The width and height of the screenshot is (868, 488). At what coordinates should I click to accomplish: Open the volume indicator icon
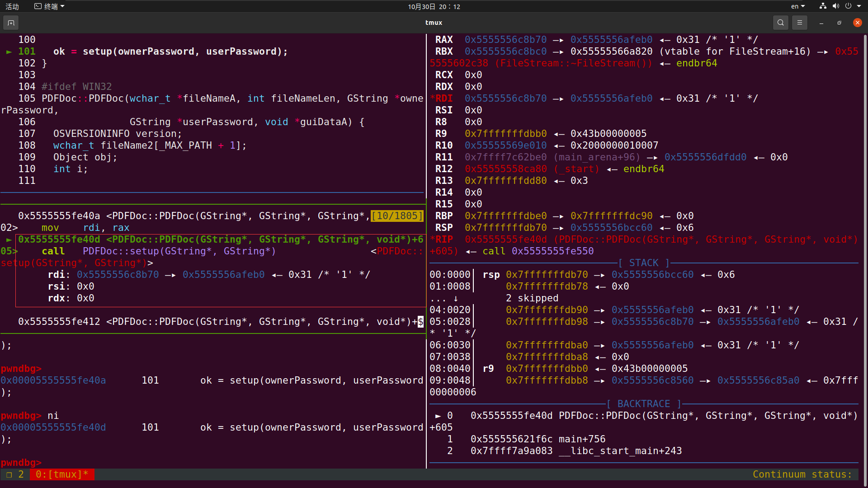coord(835,6)
